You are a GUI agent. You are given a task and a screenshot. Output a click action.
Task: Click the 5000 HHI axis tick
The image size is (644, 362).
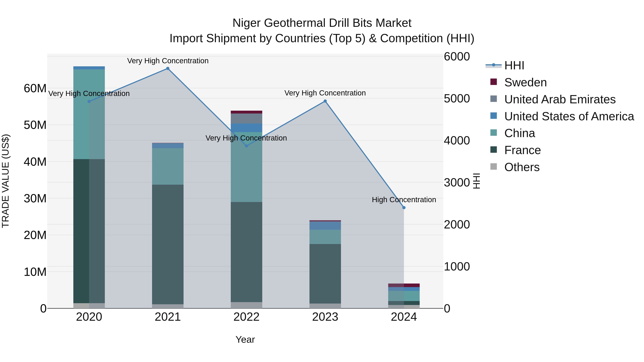pyautogui.click(x=457, y=98)
